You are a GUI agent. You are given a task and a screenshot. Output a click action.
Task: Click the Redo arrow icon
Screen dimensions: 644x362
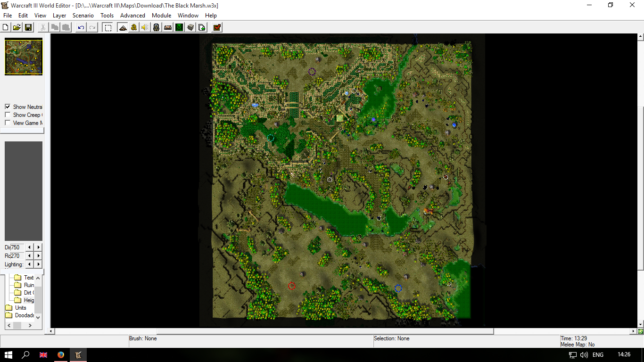(92, 27)
